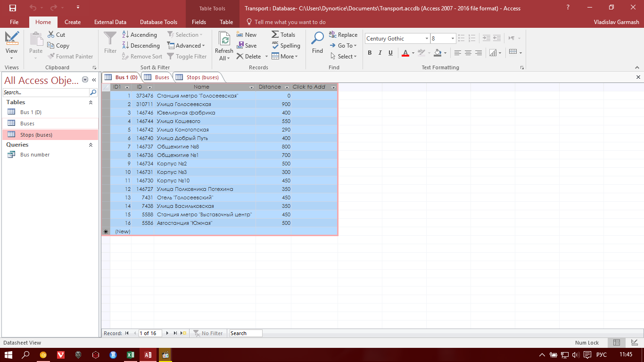Select cell Улица Голосеевская
The height and width of the screenshot is (362, 644).
pos(205,104)
